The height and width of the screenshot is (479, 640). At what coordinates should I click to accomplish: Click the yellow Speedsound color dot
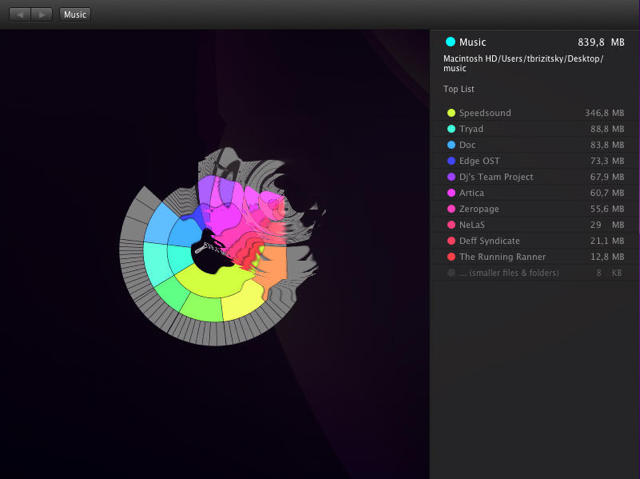tap(451, 113)
